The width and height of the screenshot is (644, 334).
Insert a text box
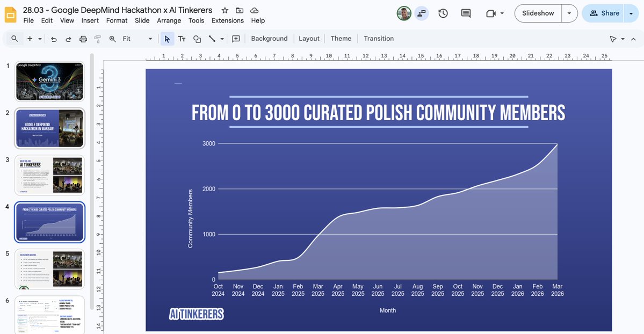pyautogui.click(x=182, y=39)
